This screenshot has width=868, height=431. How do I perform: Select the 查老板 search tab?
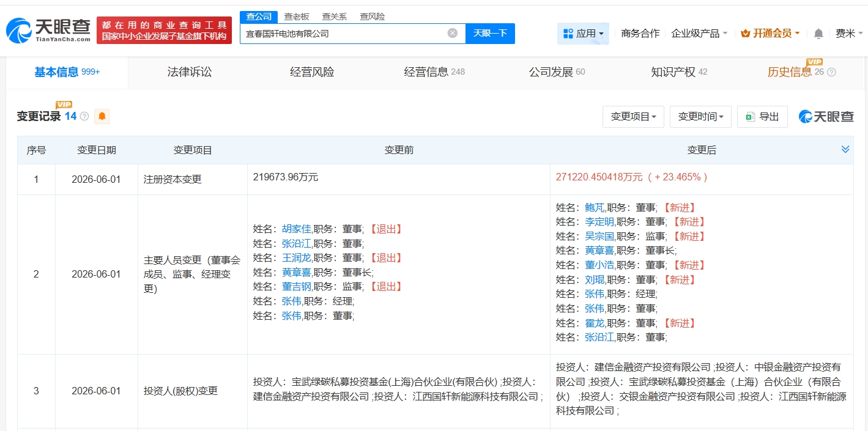tap(297, 17)
